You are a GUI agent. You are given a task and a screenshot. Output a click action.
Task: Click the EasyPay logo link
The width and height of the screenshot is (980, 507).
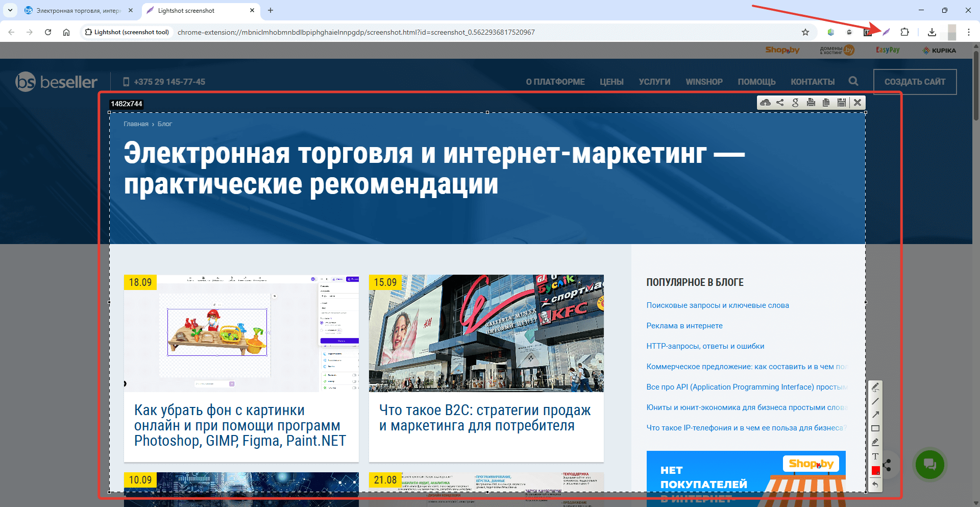click(x=888, y=50)
